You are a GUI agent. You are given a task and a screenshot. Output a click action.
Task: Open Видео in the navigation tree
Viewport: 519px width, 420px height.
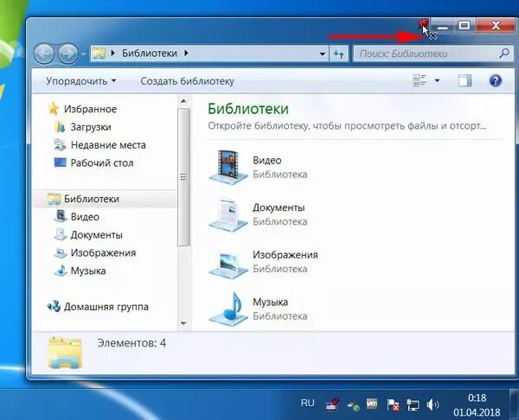click(85, 217)
